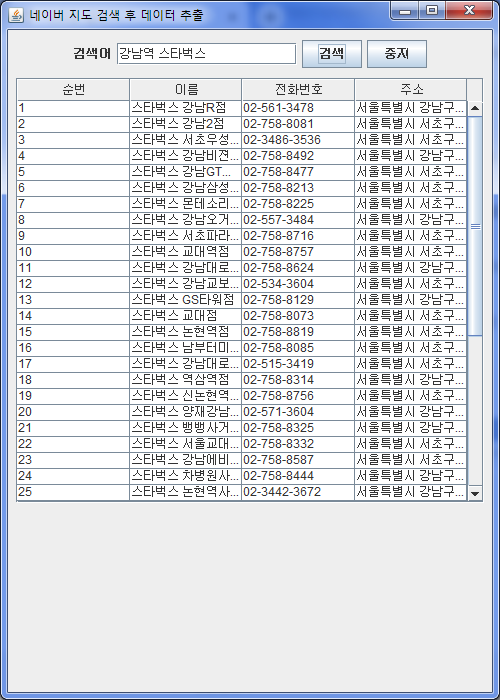Select cell 스타벅스 강남R점
The width and height of the screenshot is (500, 700).
click(186, 108)
